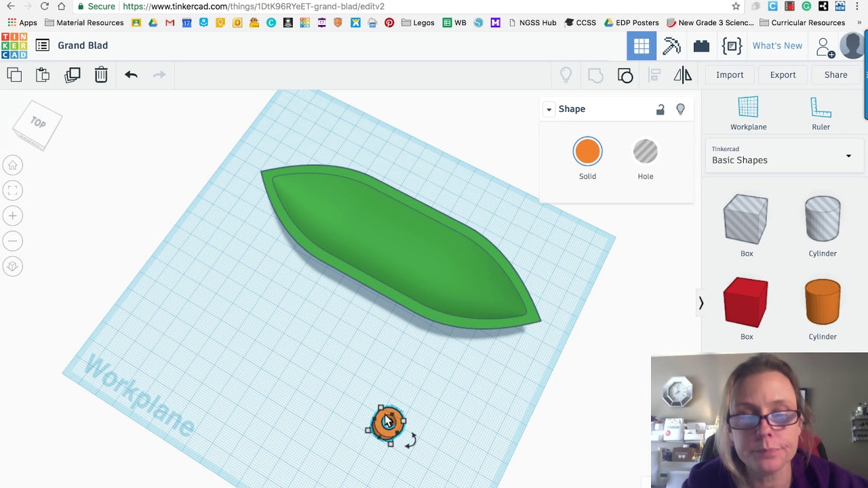
Task: Select the Ruler tool
Action: [x=821, y=113]
